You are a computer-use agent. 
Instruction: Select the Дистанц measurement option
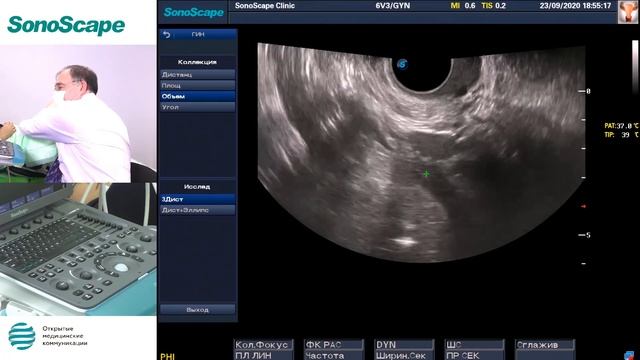point(198,74)
